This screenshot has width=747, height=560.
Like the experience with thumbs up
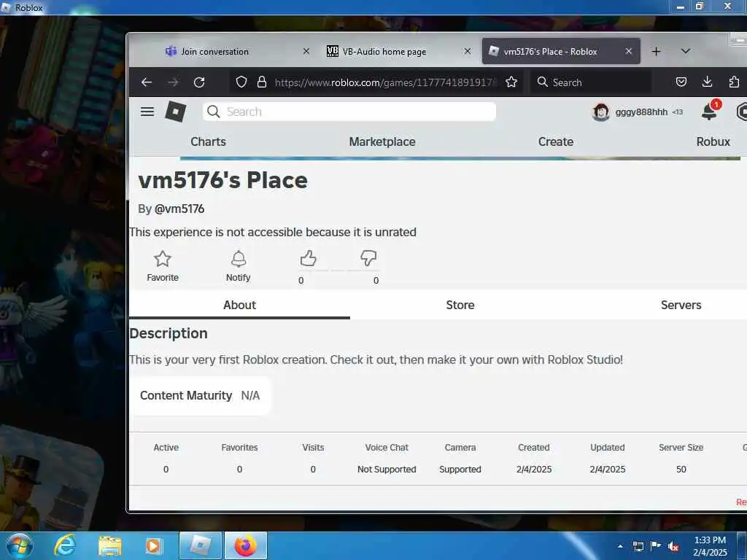click(x=309, y=259)
